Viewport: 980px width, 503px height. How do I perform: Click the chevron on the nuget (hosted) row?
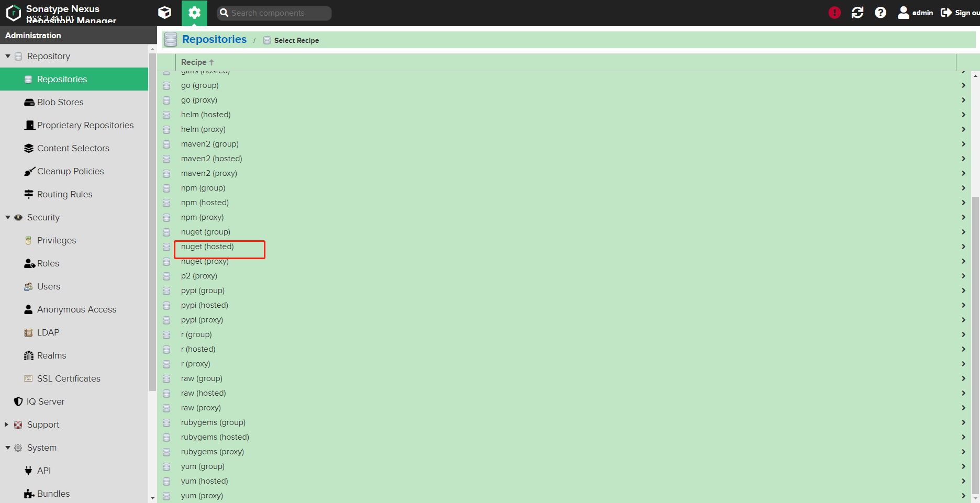(x=963, y=247)
